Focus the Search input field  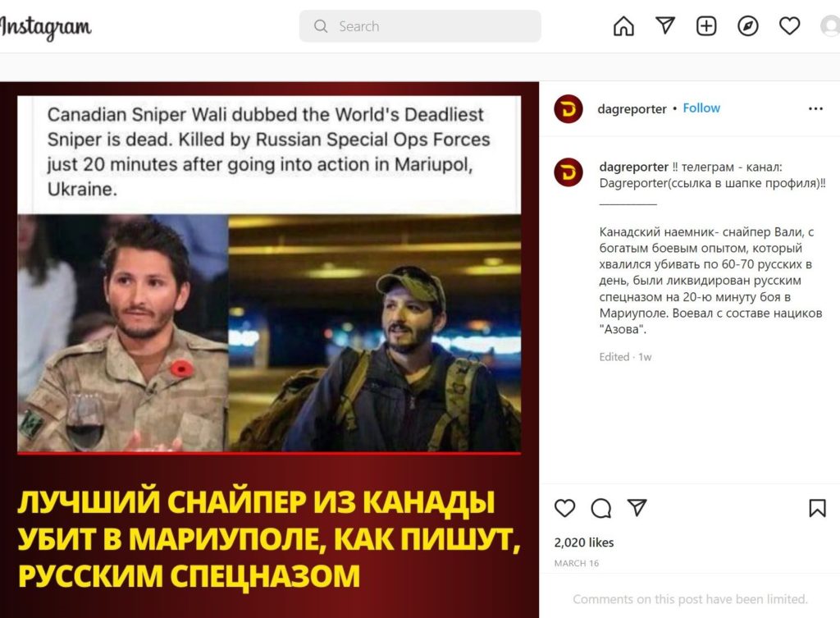(420, 26)
